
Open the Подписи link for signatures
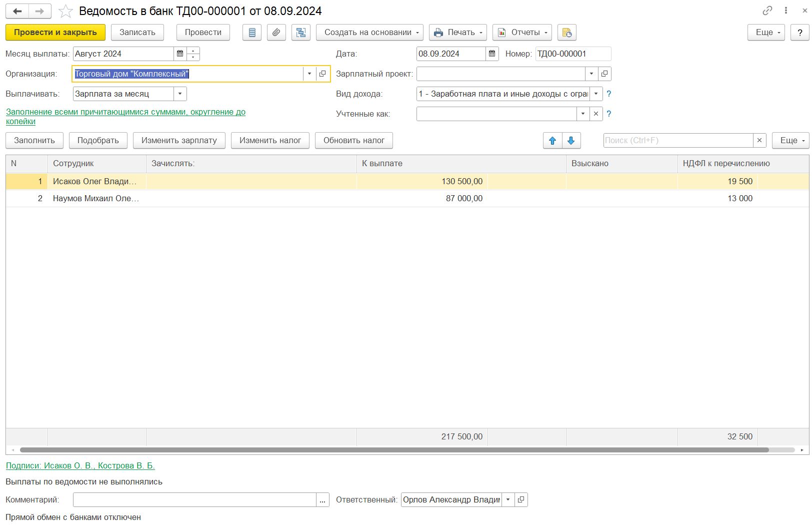(80, 465)
